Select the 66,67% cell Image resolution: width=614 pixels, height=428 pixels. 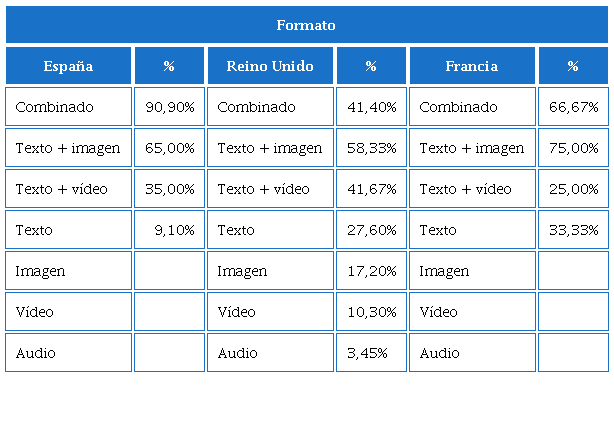click(573, 107)
